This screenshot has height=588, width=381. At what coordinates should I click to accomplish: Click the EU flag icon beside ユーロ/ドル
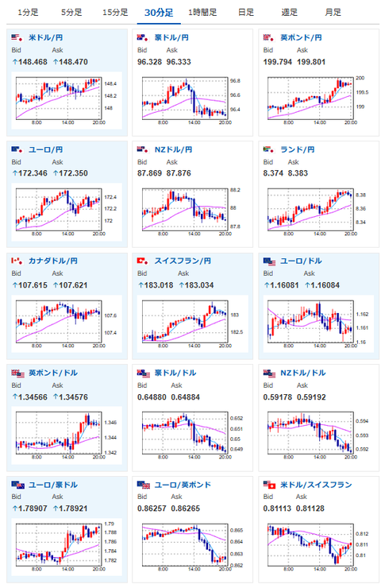click(x=269, y=261)
